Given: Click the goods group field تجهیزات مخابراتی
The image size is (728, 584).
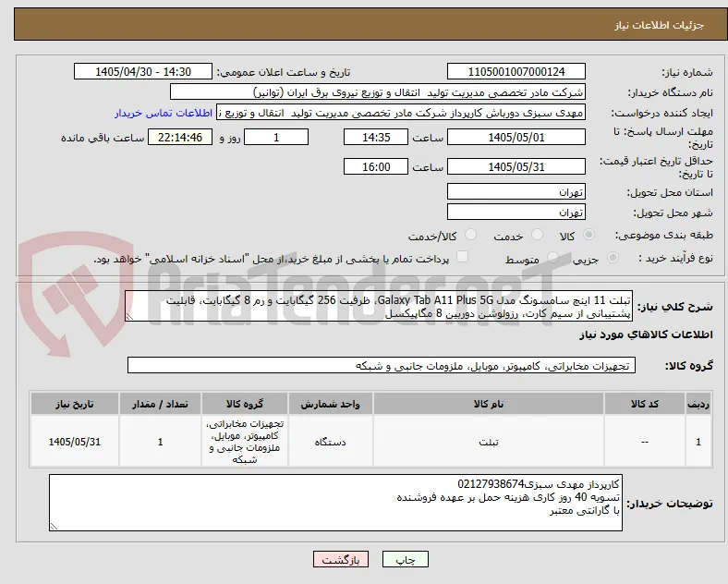Looking at the screenshot, I should [382, 365].
